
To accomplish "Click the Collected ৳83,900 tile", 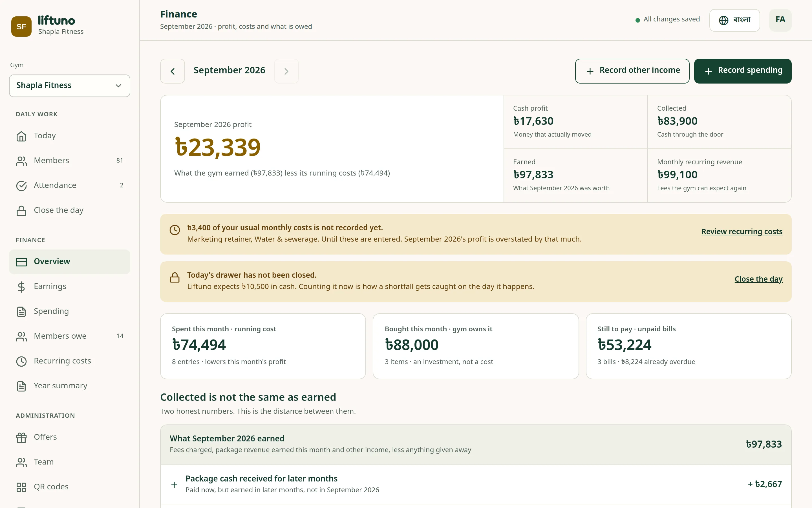I will click(720, 122).
